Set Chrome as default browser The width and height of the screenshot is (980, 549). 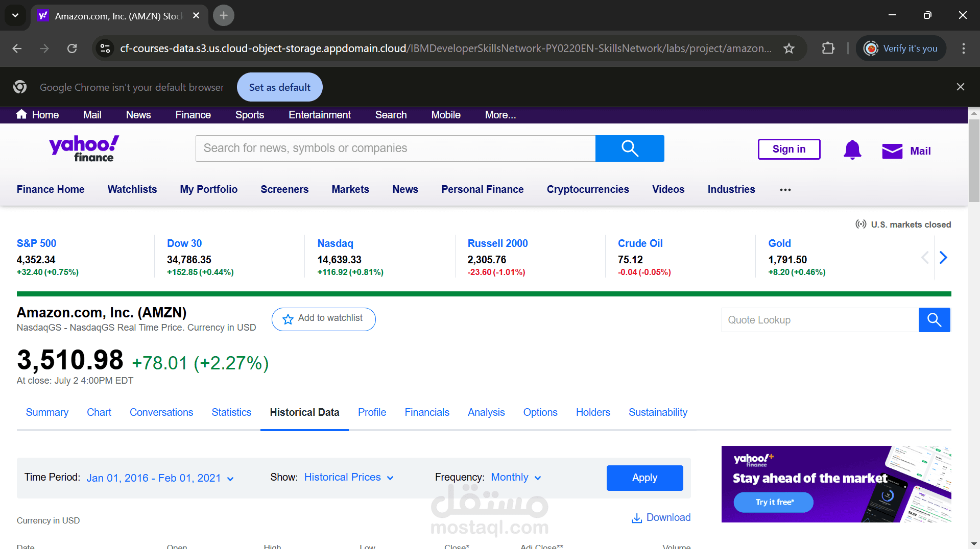point(280,87)
